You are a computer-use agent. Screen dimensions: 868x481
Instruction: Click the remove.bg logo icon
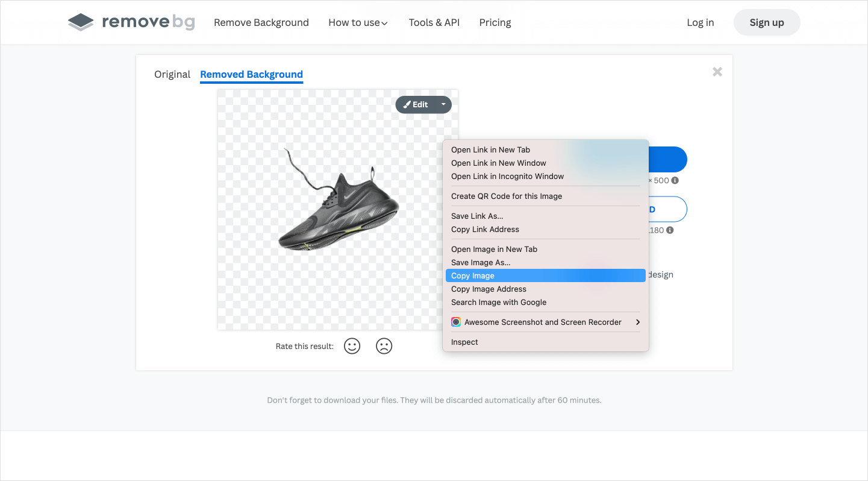click(81, 23)
